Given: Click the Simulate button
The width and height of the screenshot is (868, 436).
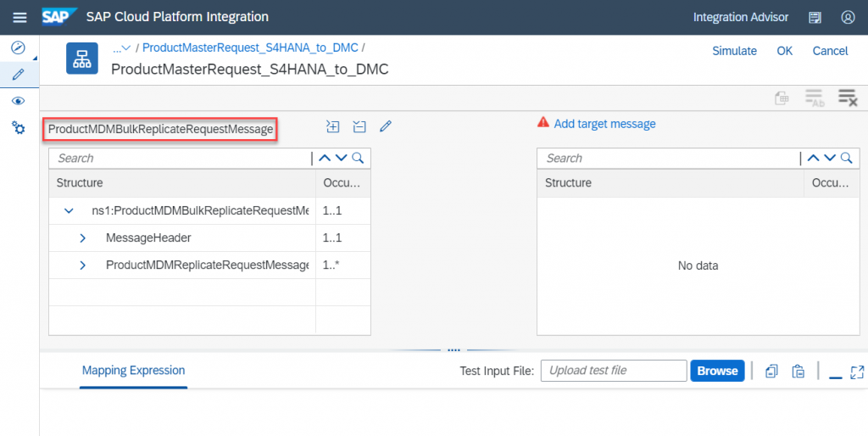Looking at the screenshot, I should tap(734, 51).
